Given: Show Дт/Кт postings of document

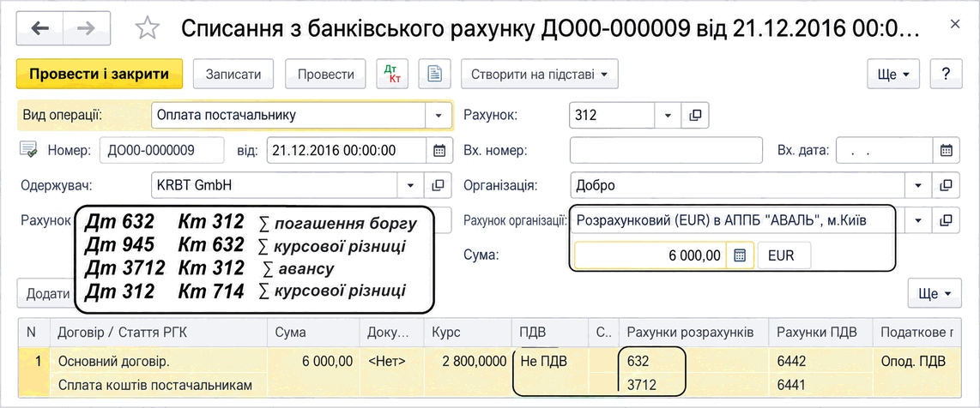Looking at the screenshot, I should 392,75.
